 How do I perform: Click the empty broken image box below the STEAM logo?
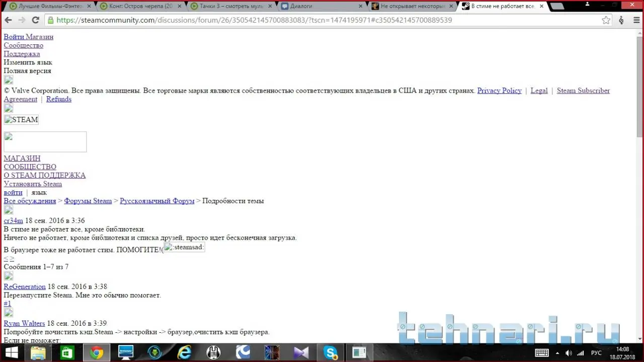(x=45, y=142)
